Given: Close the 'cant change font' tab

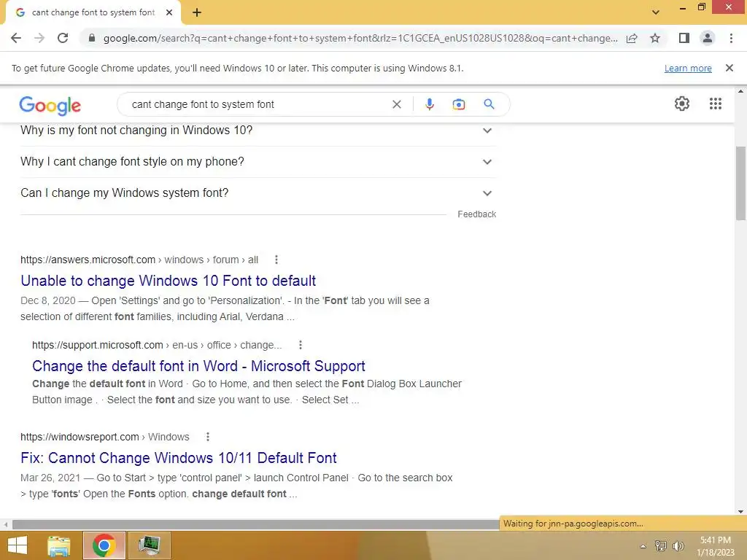Looking at the screenshot, I should (x=169, y=13).
